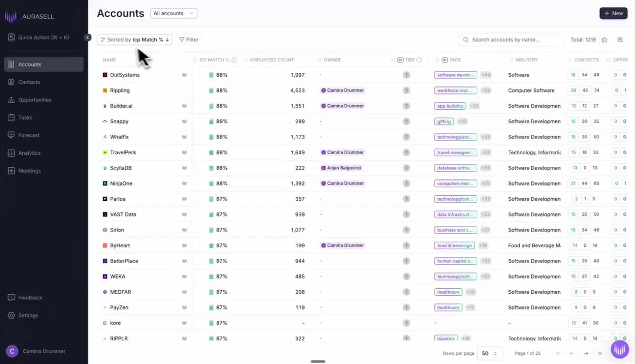This screenshot has width=635, height=364.
Task: Click the Owner column header
Action: point(332,60)
